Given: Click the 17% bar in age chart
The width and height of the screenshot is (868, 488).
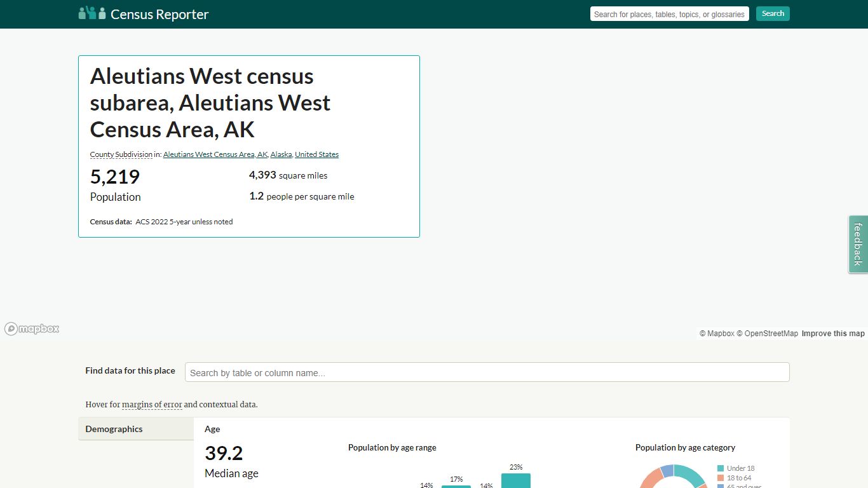Looking at the screenshot, I should [x=456, y=487].
